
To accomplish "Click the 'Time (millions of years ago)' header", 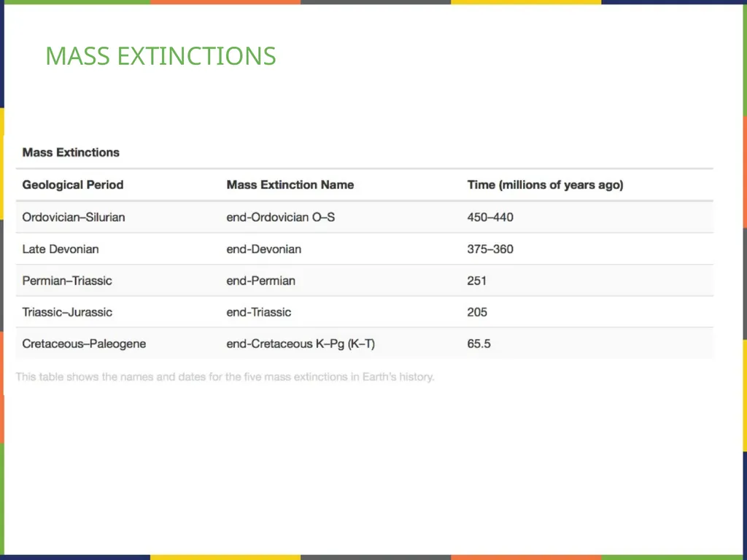I will 545,184.
